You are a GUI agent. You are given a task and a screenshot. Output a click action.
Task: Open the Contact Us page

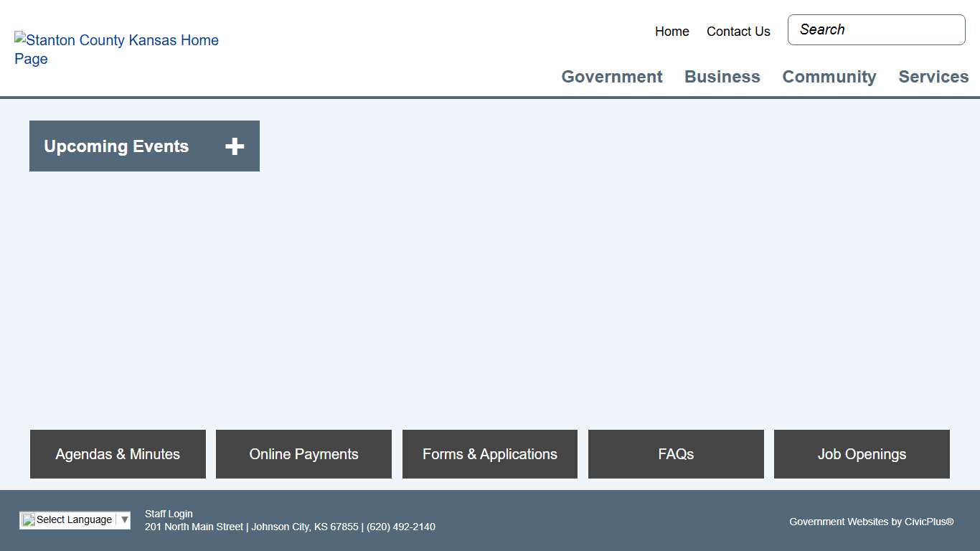point(738,32)
